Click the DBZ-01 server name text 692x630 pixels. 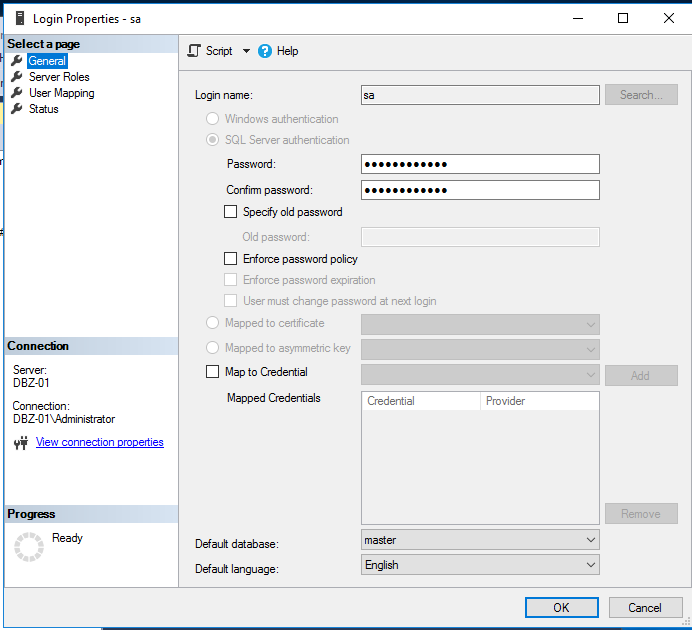pos(31,382)
